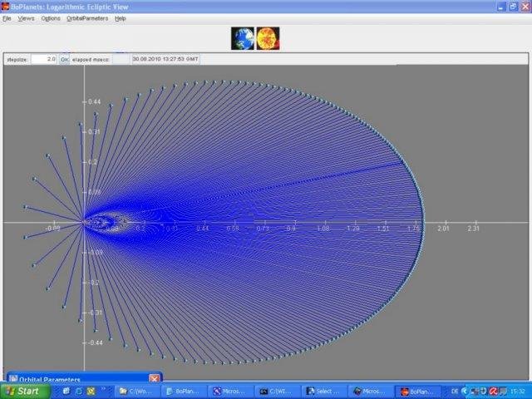This screenshot has width=532, height=399.
Task: Toggle the On button beside stepsize
Action: tap(64, 60)
